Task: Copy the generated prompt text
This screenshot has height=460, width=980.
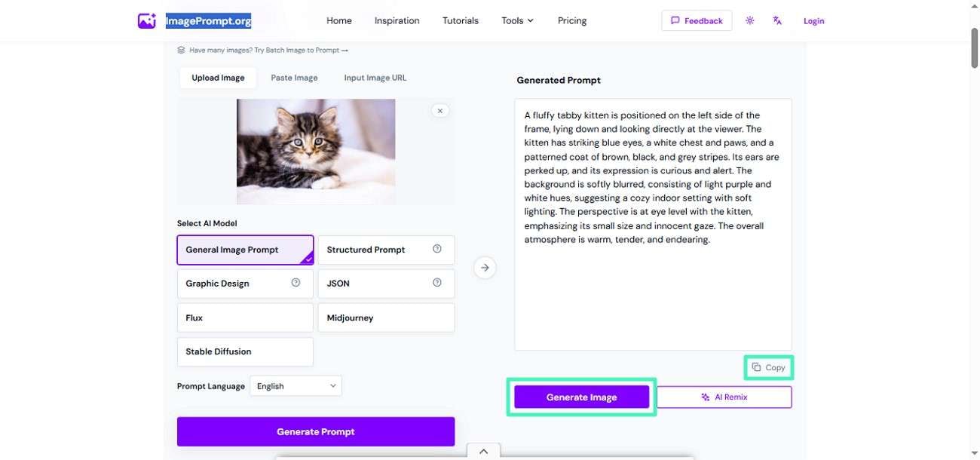Action: [769, 367]
